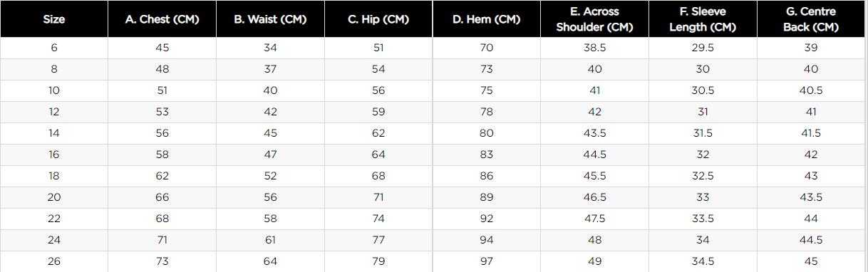The width and height of the screenshot is (868, 272).
Task: Click waist value 37 for size 8
Action: click(270, 69)
